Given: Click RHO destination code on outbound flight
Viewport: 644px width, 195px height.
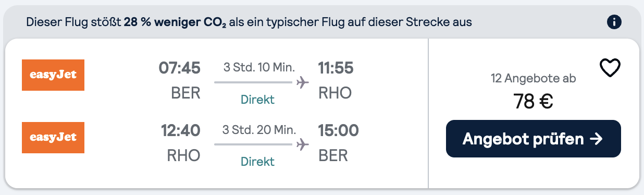Looking at the screenshot, I should pos(335,93).
